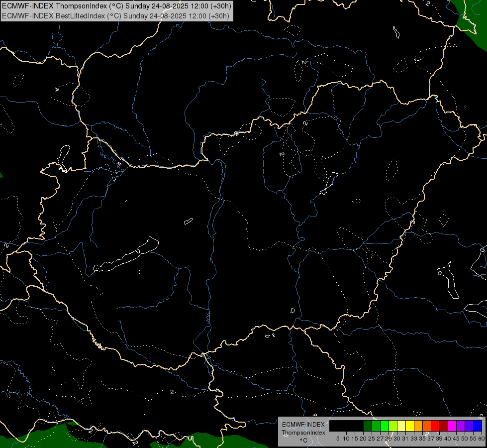
Task: Click the legend tick label 33
Action: (x=414, y=439)
